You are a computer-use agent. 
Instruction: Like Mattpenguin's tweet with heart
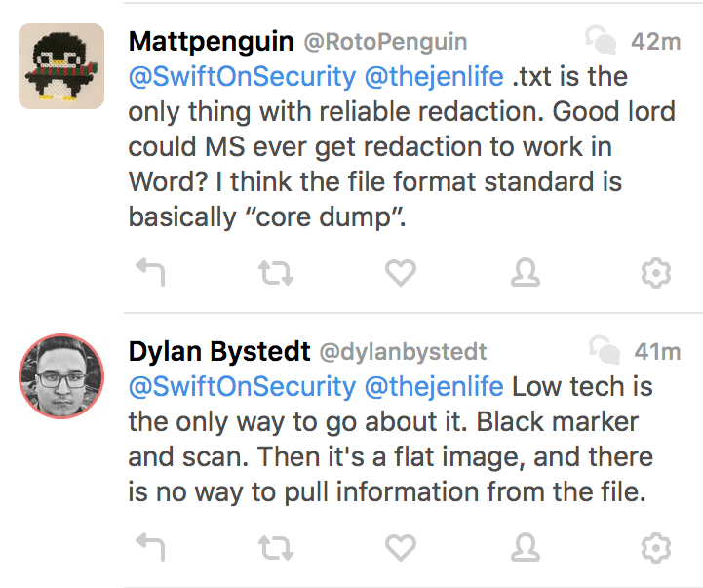(x=401, y=274)
